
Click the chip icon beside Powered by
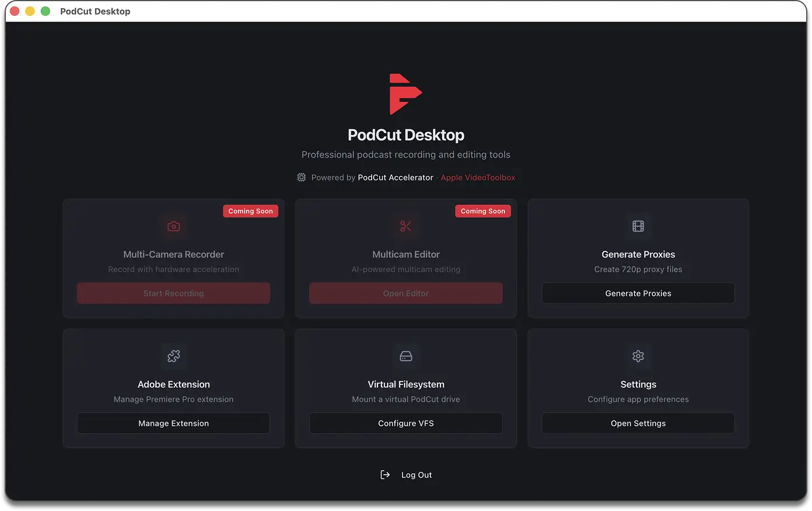(301, 177)
